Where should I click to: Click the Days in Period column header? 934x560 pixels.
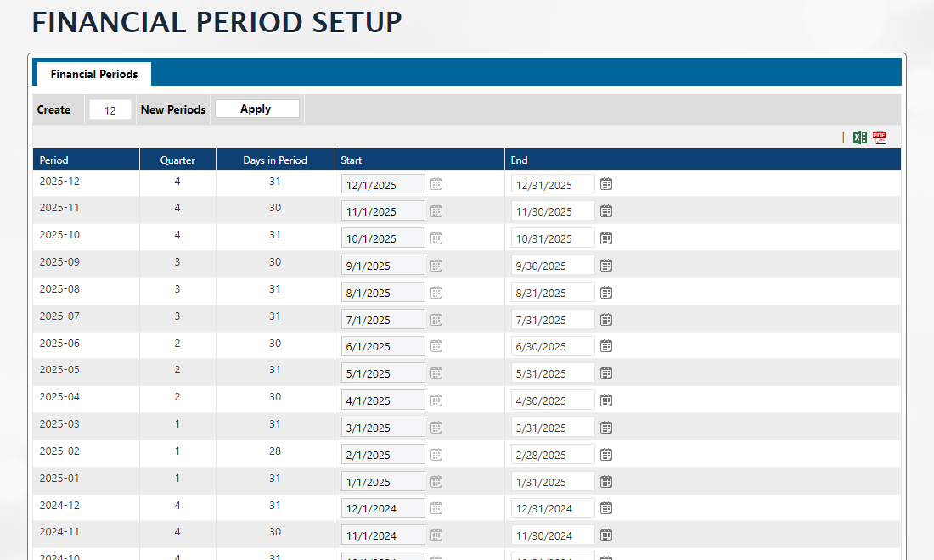coord(275,160)
